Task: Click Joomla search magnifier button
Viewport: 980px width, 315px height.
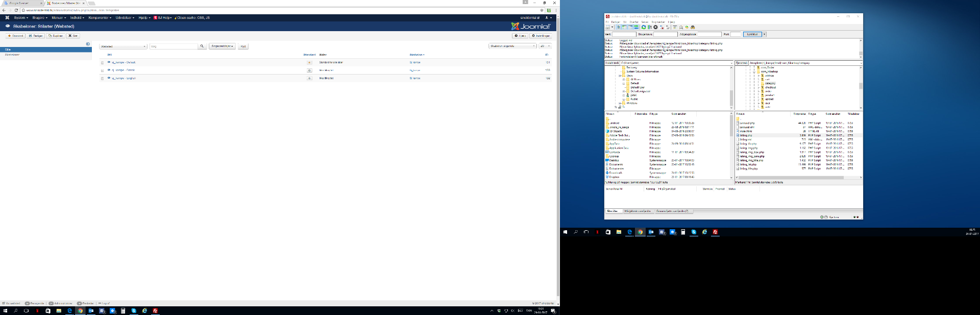Action: (x=202, y=46)
